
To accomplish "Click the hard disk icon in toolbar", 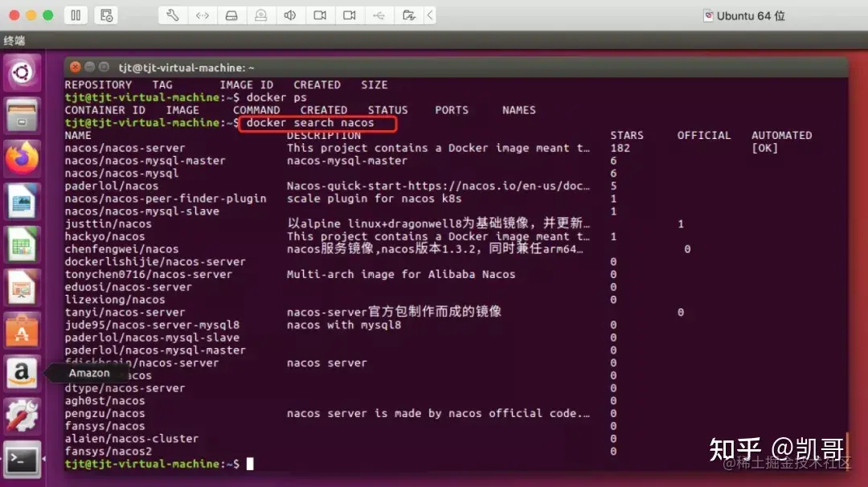I will click(231, 15).
